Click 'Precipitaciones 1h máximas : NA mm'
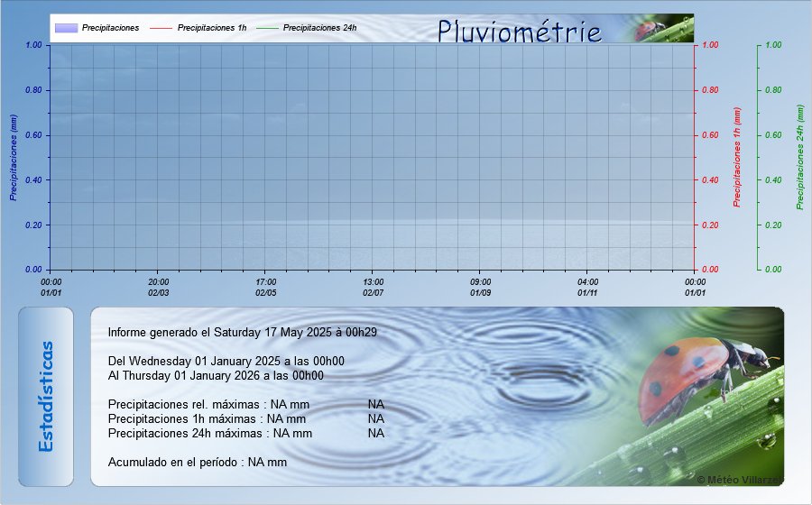This screenshot has height=505, width=812. pyautogui.click(x=207, y=418)
